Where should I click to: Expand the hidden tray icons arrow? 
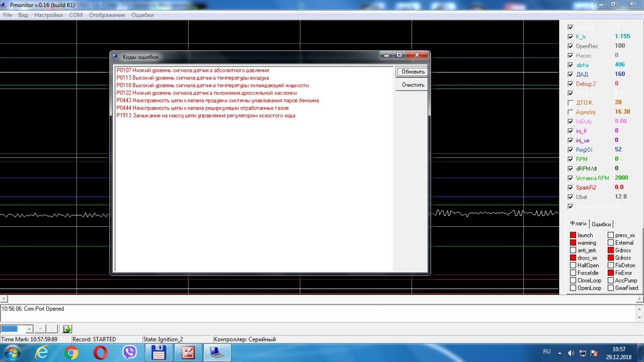(560, 353)
